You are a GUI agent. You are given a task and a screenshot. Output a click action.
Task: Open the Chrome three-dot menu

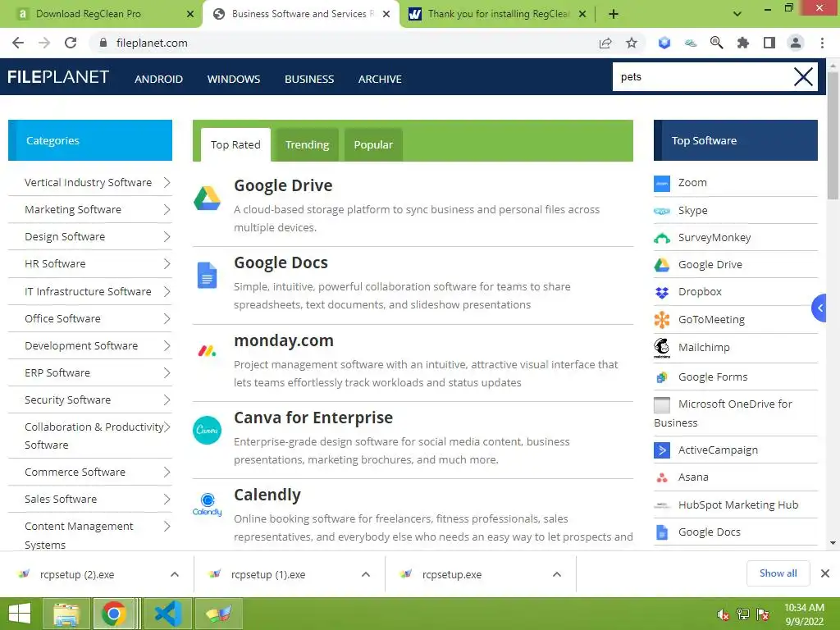(x=822, y=43)
